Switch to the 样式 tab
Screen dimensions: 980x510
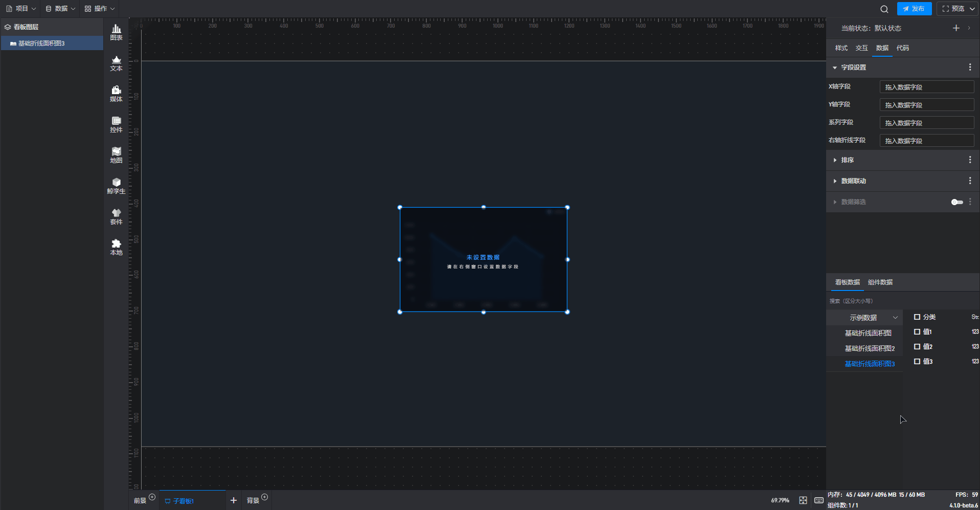[841, 48]
